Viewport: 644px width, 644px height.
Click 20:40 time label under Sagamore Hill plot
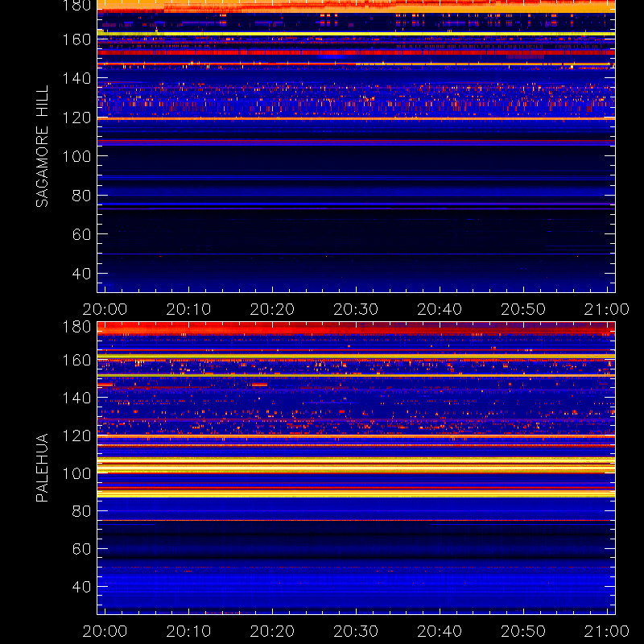(440, 309)
